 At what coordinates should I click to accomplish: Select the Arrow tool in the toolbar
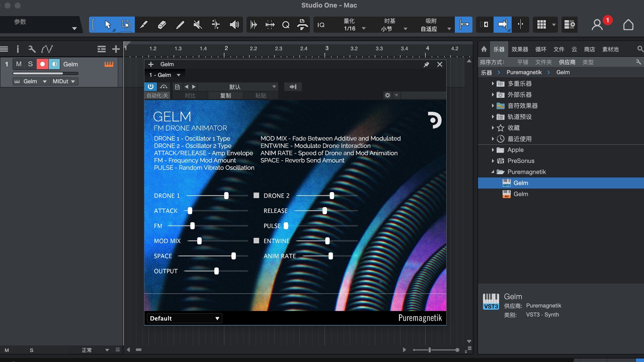[108, 24]
